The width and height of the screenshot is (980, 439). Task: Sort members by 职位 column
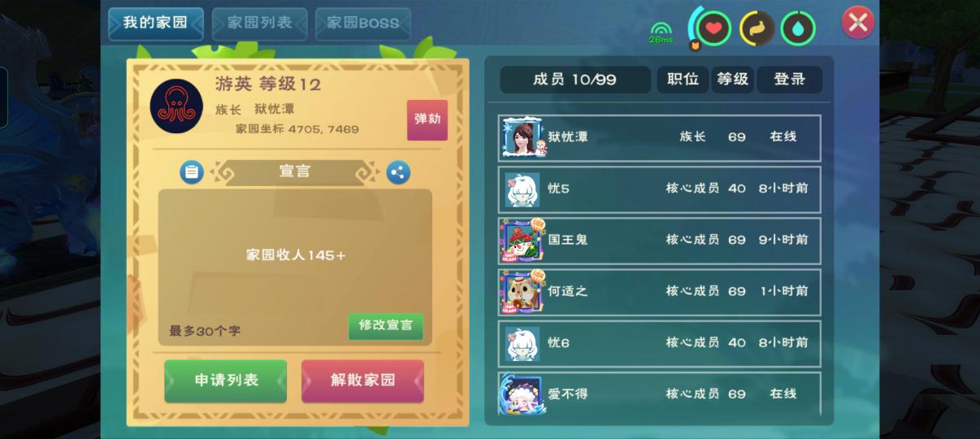[x=683, y=80]
